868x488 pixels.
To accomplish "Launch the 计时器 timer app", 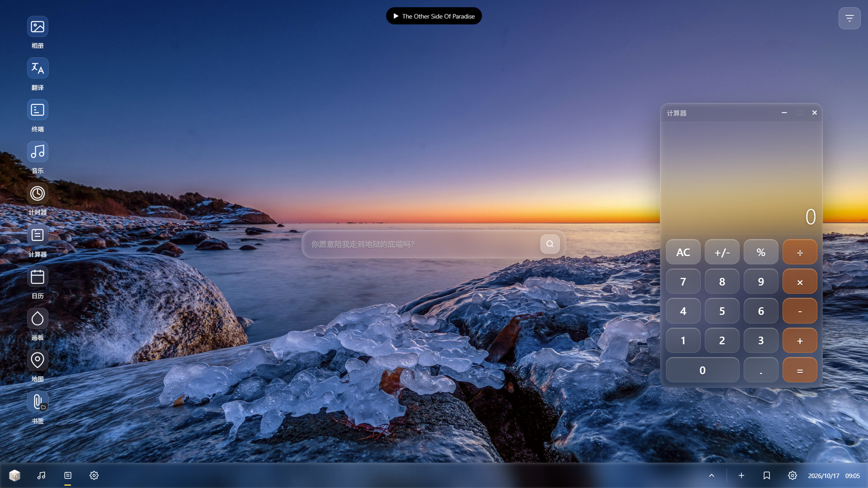I will click(38, 193).
